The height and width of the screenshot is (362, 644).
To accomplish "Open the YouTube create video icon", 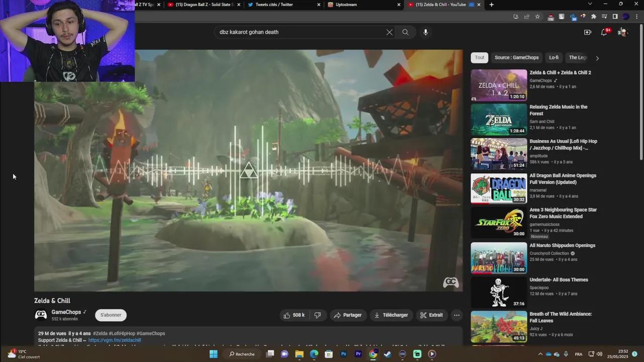I will [x=588, y=32].
